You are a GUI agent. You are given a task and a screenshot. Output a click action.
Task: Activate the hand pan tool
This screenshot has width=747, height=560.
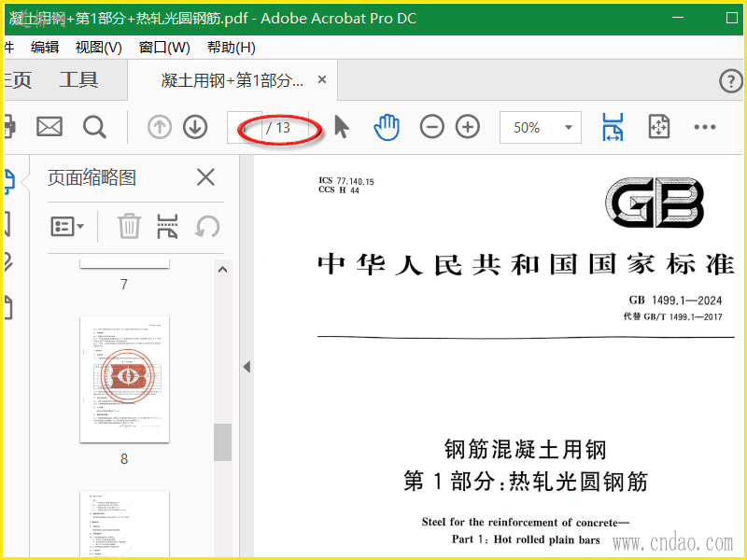[387, 127]
